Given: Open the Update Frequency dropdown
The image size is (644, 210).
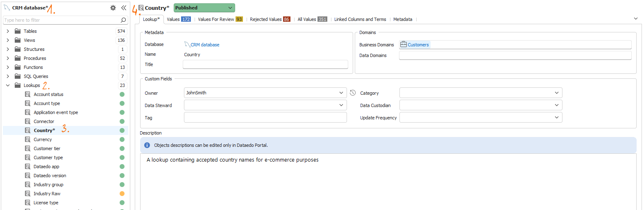Looking at the screenshot, I should 556,118.
